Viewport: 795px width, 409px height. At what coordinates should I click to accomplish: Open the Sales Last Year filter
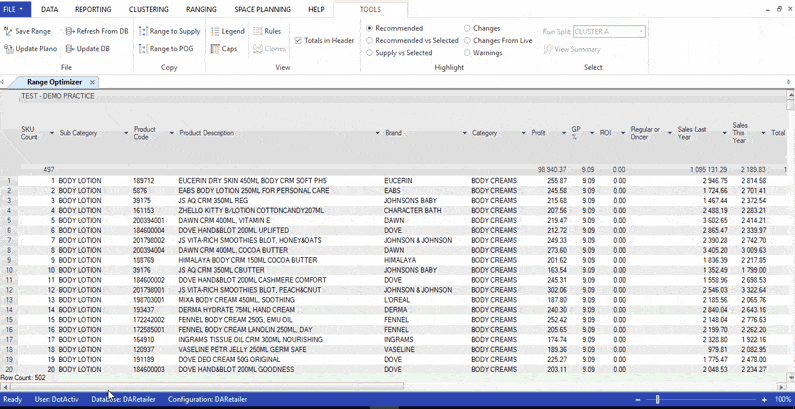725,133
